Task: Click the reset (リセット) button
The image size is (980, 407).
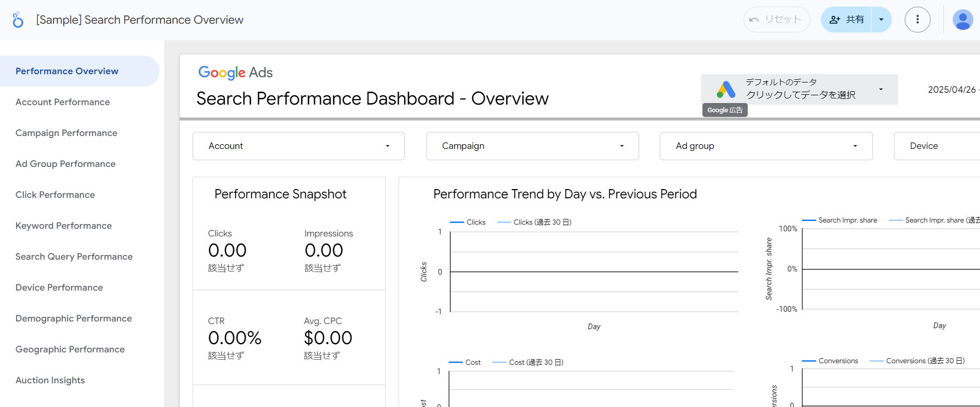Action: [777, 20]
